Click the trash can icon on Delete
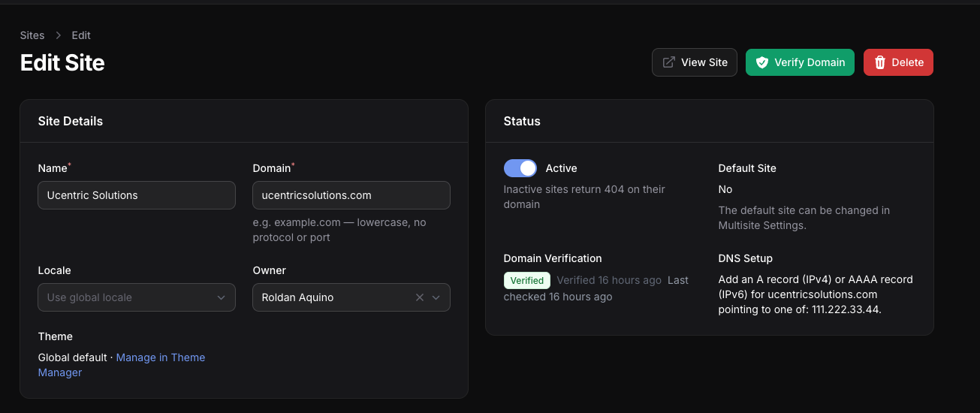The height and width of the screenshot is (413, 980). 880,62
